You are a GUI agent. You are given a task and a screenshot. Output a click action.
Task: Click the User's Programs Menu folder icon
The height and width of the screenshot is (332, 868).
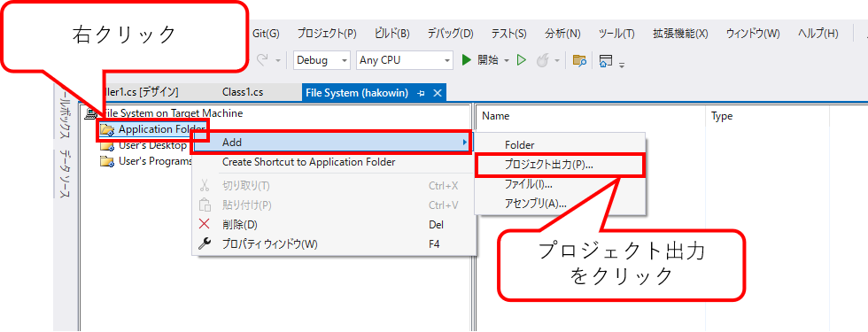tap(107, 161)
